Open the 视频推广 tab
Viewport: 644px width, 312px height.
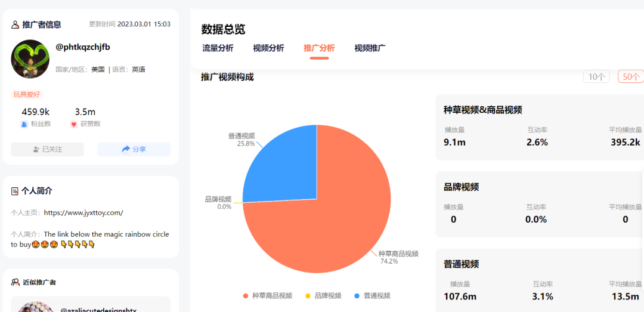tap(370, 48)
